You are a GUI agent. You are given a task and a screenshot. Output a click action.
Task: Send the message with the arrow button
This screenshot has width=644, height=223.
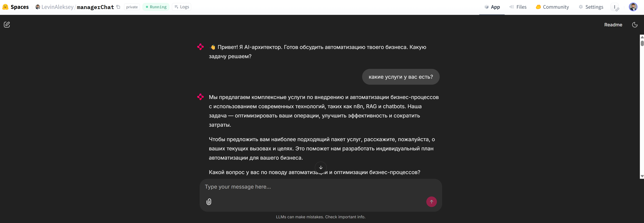(x=431, y=202)
